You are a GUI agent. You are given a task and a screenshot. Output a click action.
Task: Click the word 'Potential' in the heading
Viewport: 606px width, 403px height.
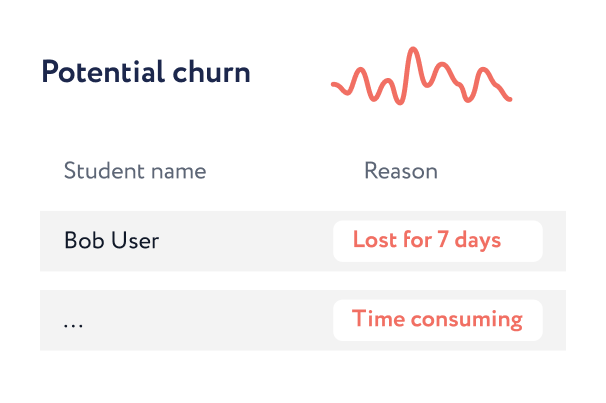(x=101, y=73)
